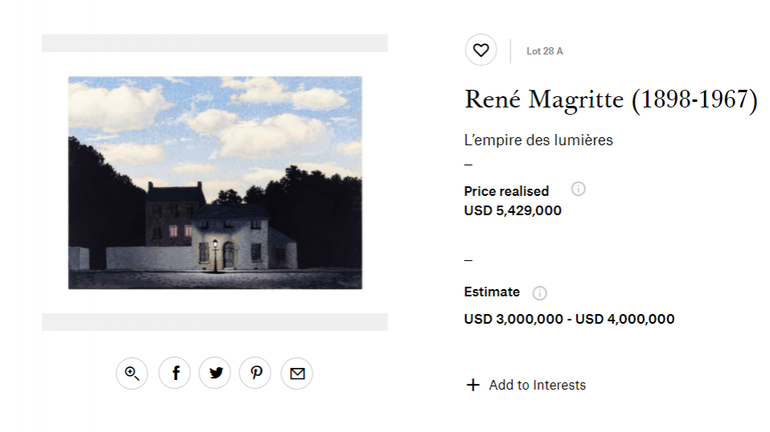Click the Add to Interests link

click(537, 385)
